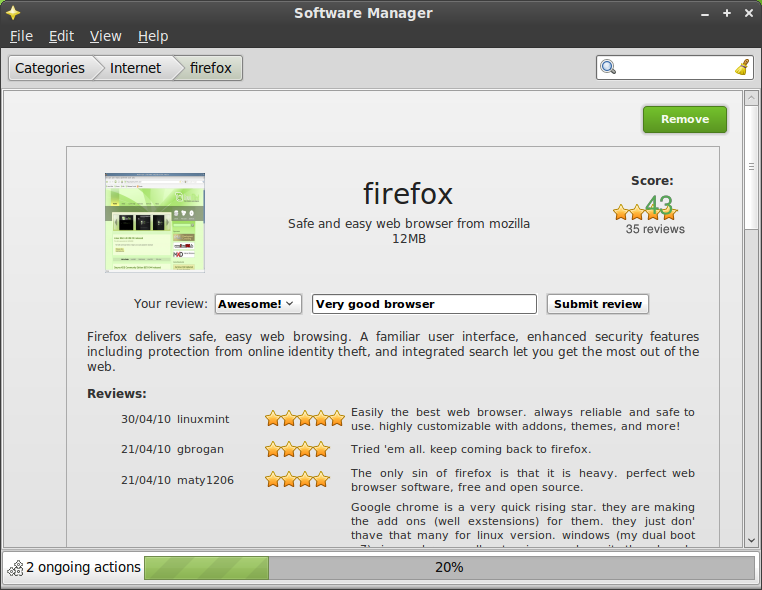The width and height of the screenshot is (762, 590).
Task: Click the review text field
Action: tap(424, 304)
